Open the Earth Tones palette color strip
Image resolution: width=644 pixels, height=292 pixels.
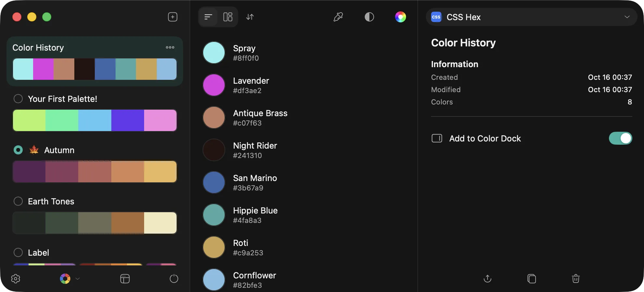95,223
